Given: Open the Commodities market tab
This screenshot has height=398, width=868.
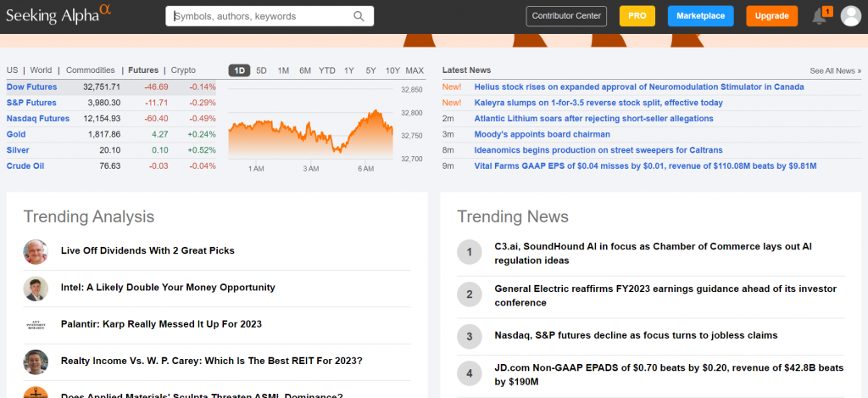Looking at the screenshot, I should click(90, 70).
